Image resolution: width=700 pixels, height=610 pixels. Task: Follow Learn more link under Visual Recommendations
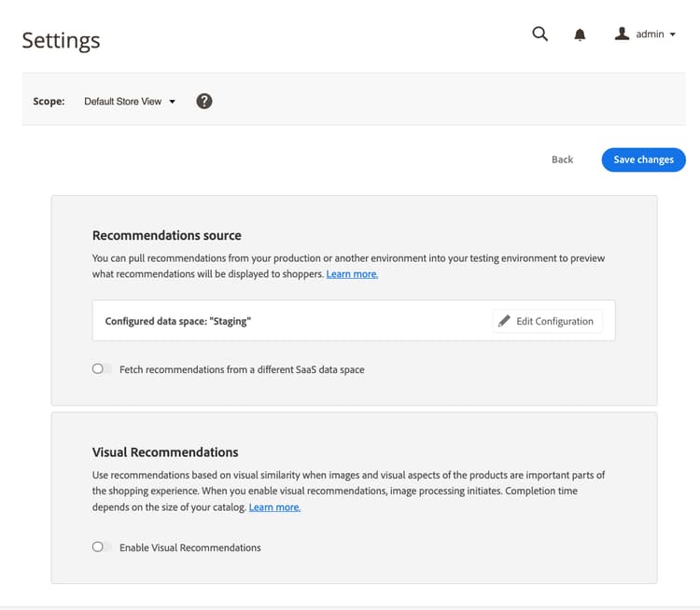point(274,507)
